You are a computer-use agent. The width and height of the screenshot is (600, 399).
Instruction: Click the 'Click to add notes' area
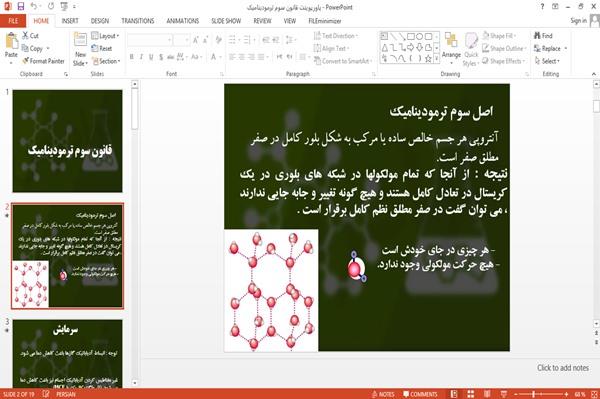(x=562, y=368)
